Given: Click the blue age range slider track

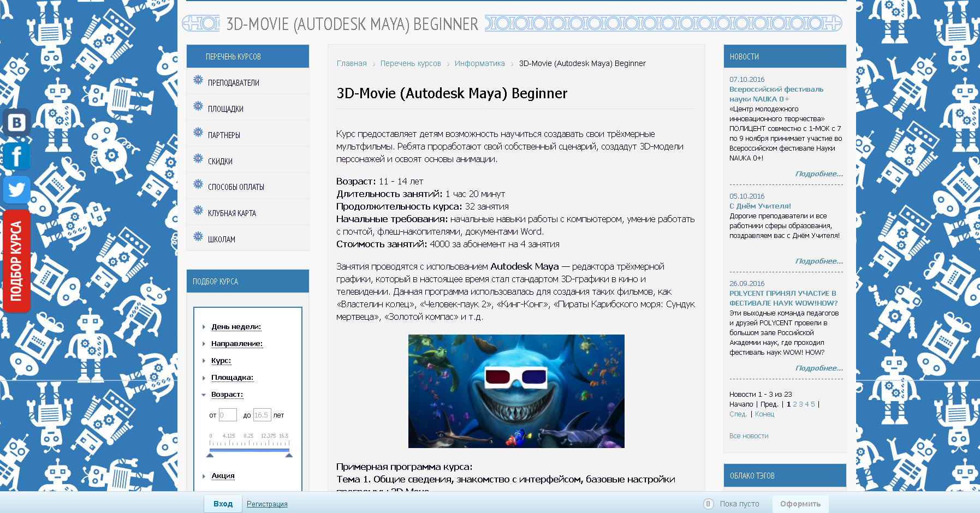Looking at the screenshot, I should pyautogui.click(x=250, y=450).
